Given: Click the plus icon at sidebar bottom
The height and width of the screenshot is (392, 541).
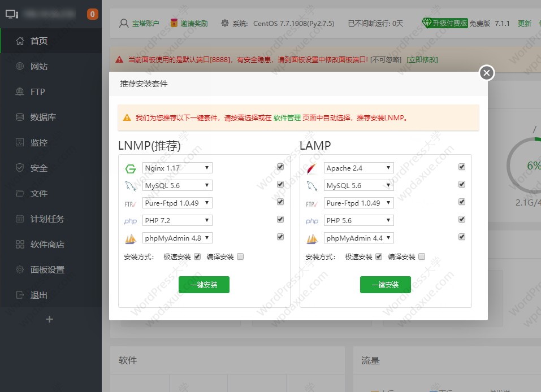Looking at the screenshot, I should (49, 319).
